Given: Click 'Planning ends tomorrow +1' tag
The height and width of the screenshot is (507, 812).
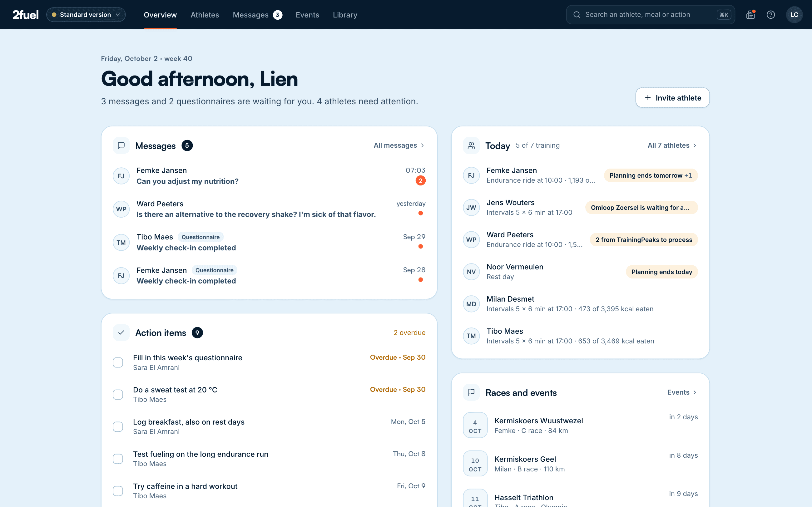Looking at the screenshot, I should click(651, 175).
